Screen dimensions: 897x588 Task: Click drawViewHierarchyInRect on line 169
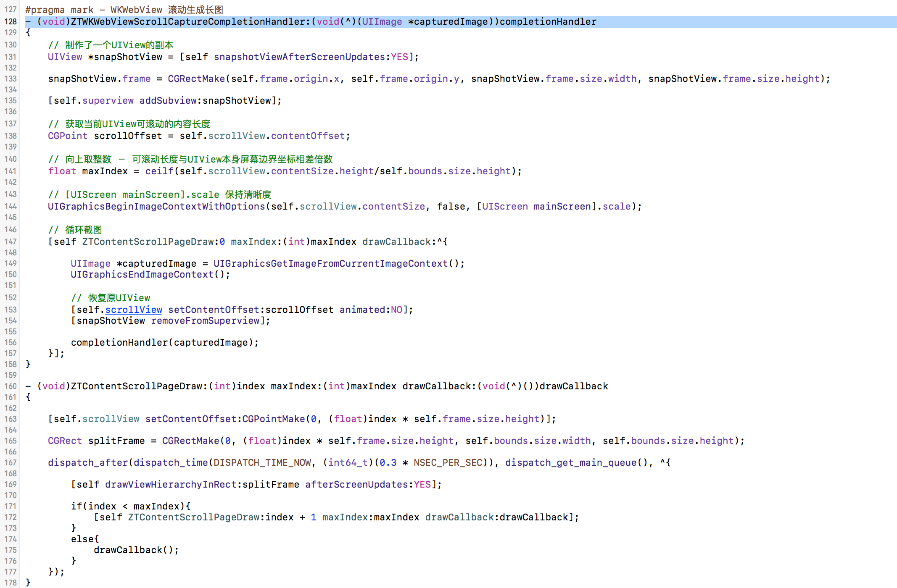(x=171, y=484)
